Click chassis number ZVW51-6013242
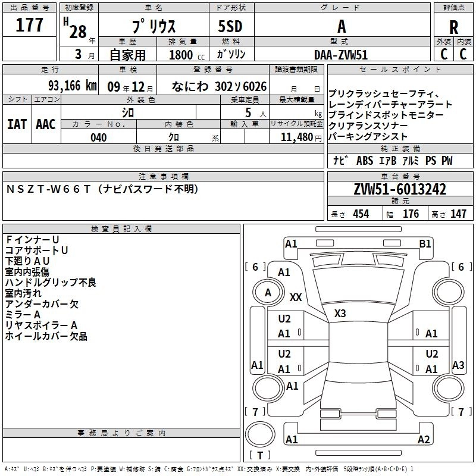Viewport: 476px width, 476px height. tap(400, 190)
